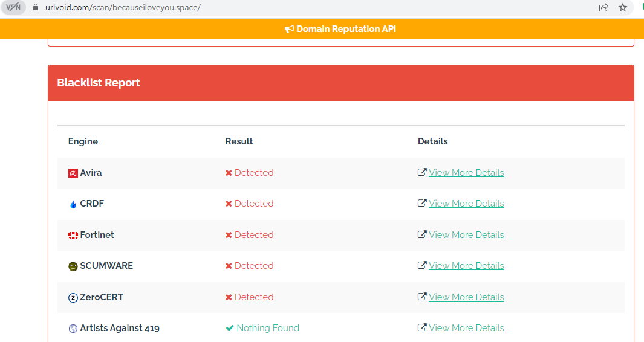This screenshot has height=342, width=644.
Task: Click the CRDF flame logo
Action: point(73,204)
